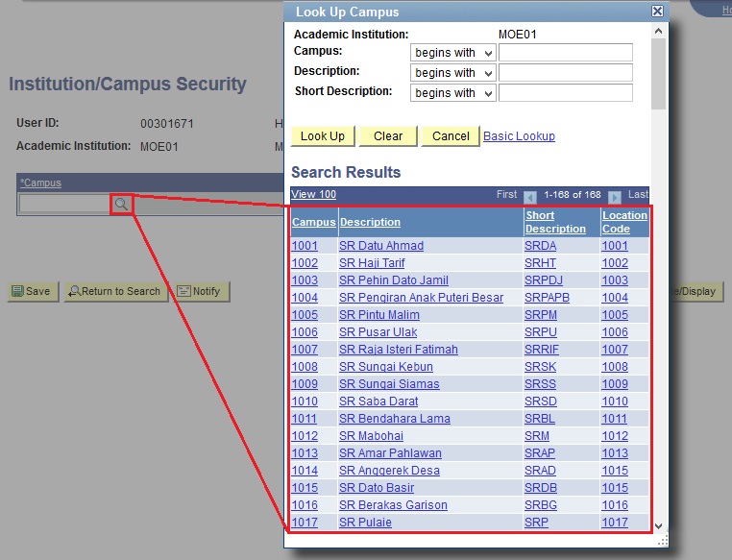The width and height of the screenshot is (732, 560).
Task: Select SR Datu Ahmad description
Action: (x=381, y=246)
